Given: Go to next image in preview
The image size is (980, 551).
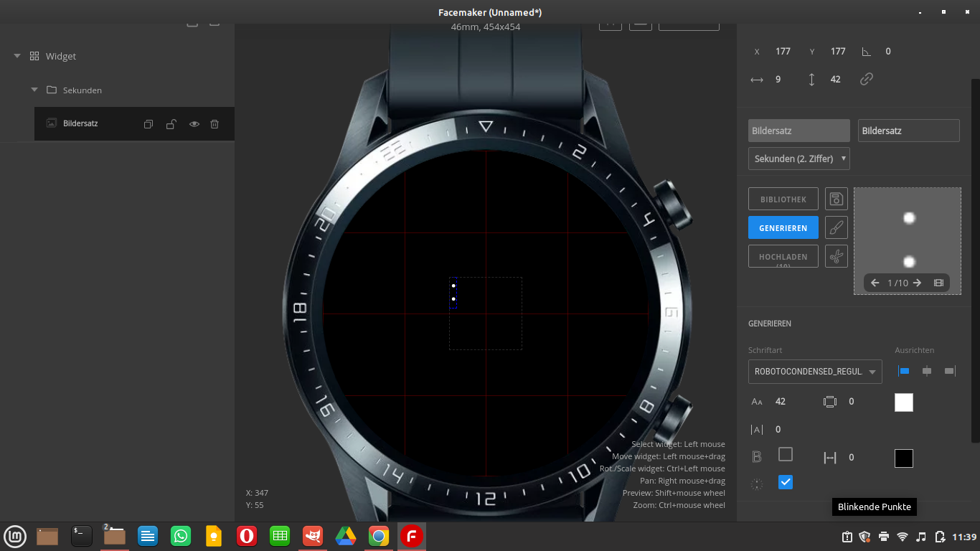Looking at the screenshot, I should 917,283.
